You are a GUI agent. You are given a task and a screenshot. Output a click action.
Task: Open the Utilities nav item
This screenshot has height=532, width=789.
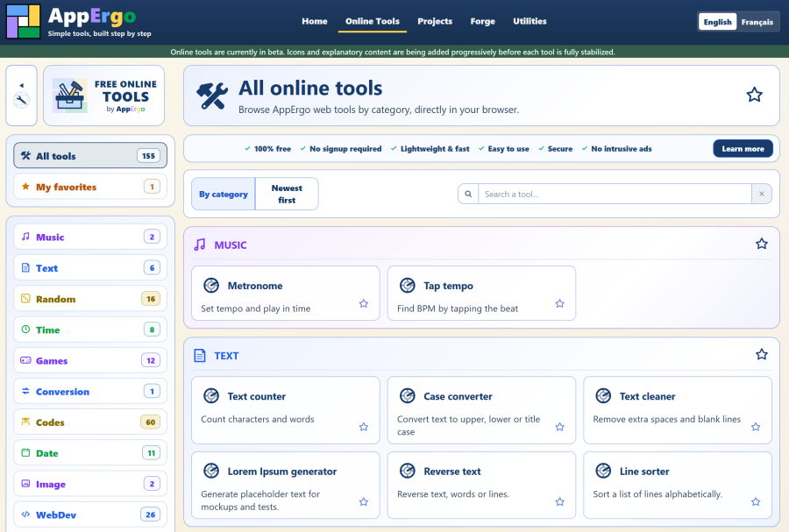[x=530, y=21]
